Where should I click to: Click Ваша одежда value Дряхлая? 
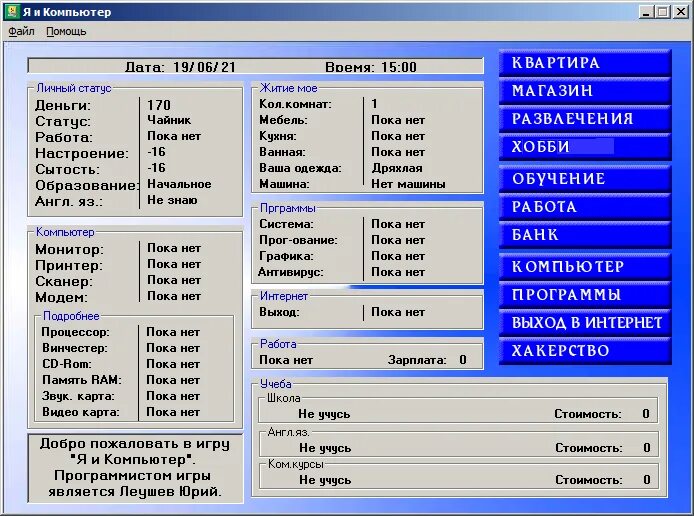pos(397,168)
